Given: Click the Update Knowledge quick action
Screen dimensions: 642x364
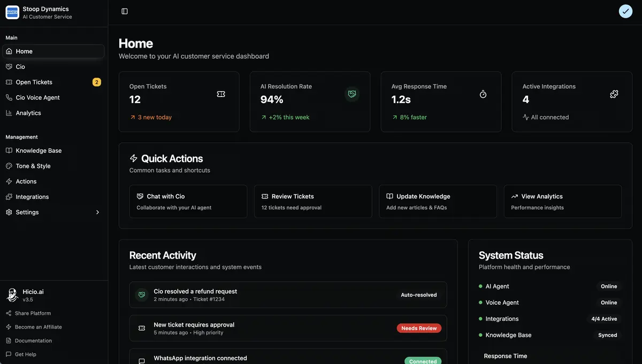Looking at the screenshot, I should point(438,202).
